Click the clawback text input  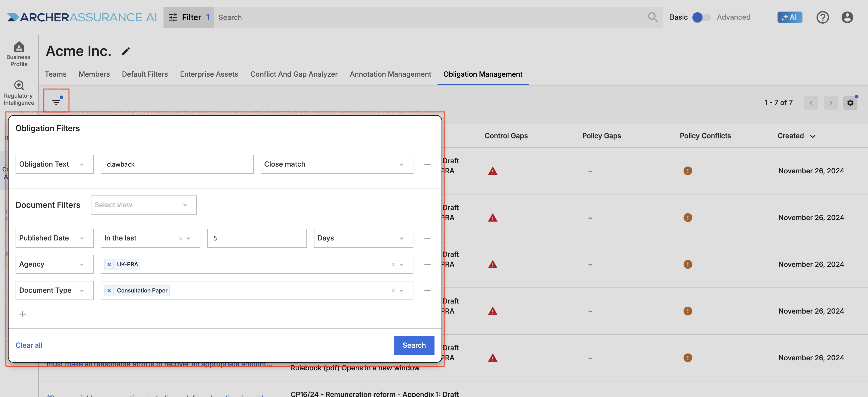coord(177,164)
